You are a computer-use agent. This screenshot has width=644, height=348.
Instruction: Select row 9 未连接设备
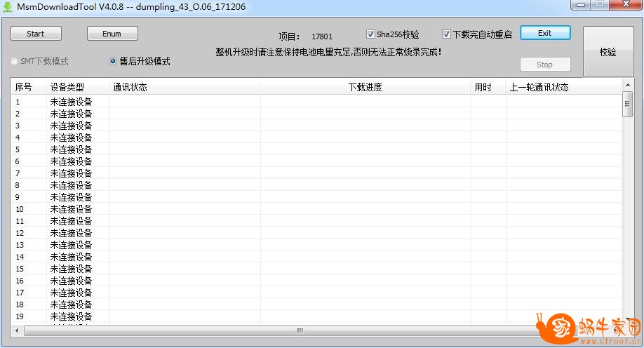coord(316,197)
